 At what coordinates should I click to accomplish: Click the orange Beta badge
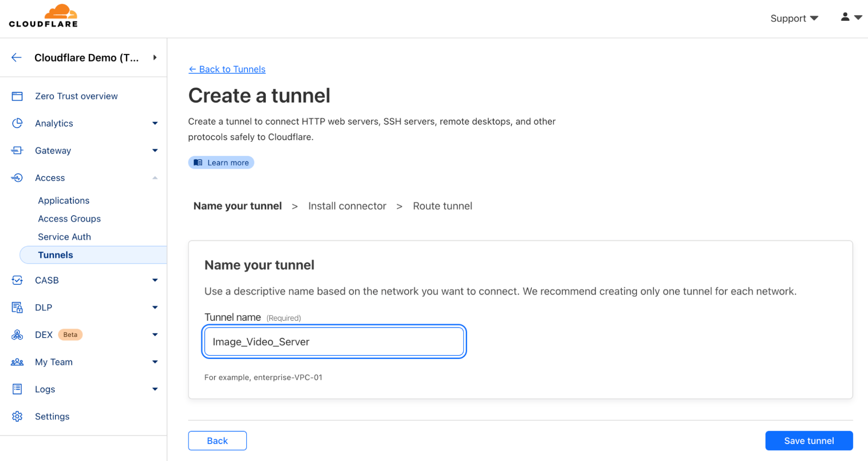(70, 334)
